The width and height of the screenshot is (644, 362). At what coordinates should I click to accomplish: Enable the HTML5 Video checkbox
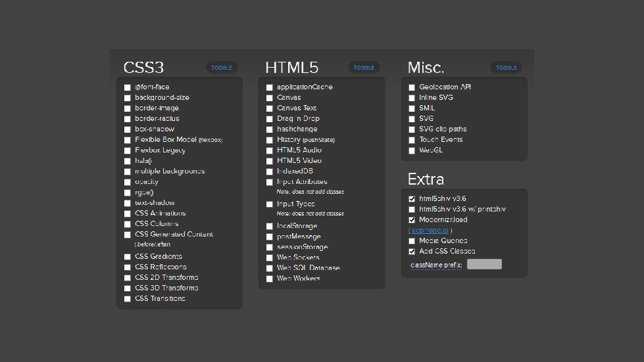pyautogui.click(x=270, y=161)
